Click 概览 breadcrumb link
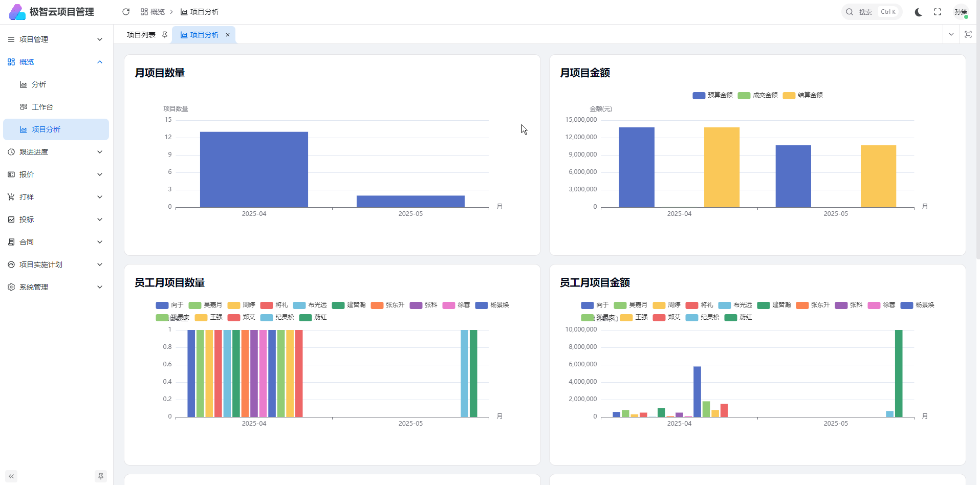The width and height of the screenshot is (980, 485). click(153, 12)
